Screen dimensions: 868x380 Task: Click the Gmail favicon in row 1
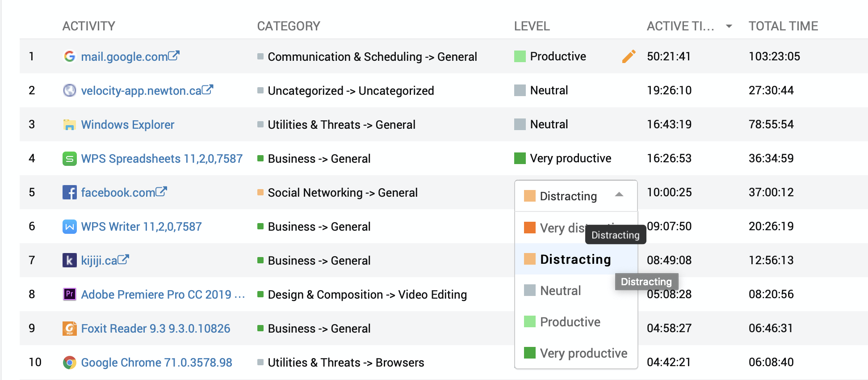pos(69,56)
